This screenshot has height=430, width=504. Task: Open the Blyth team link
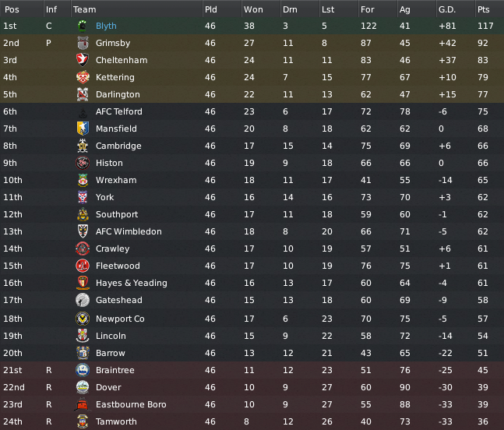pos(106,26)
